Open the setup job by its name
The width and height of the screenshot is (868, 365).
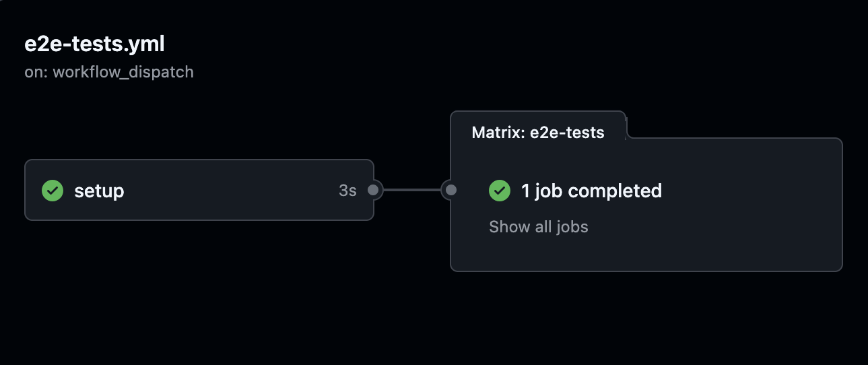click(x=99, y=191)
